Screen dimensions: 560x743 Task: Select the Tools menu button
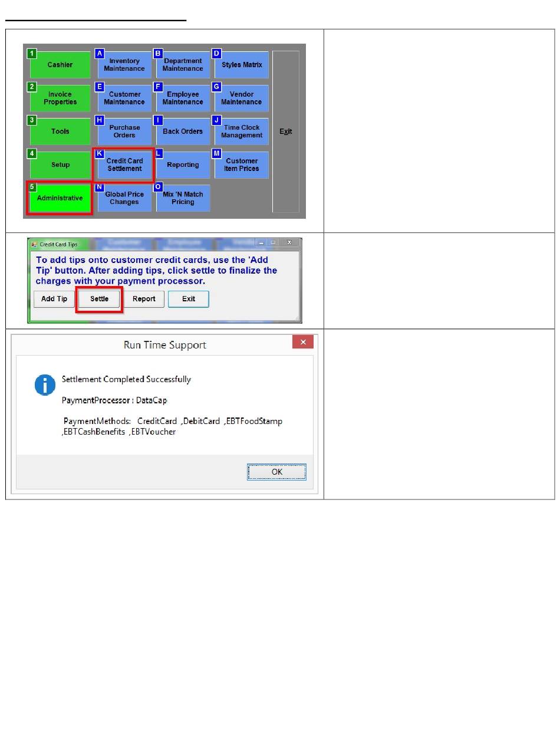[60, 131]
